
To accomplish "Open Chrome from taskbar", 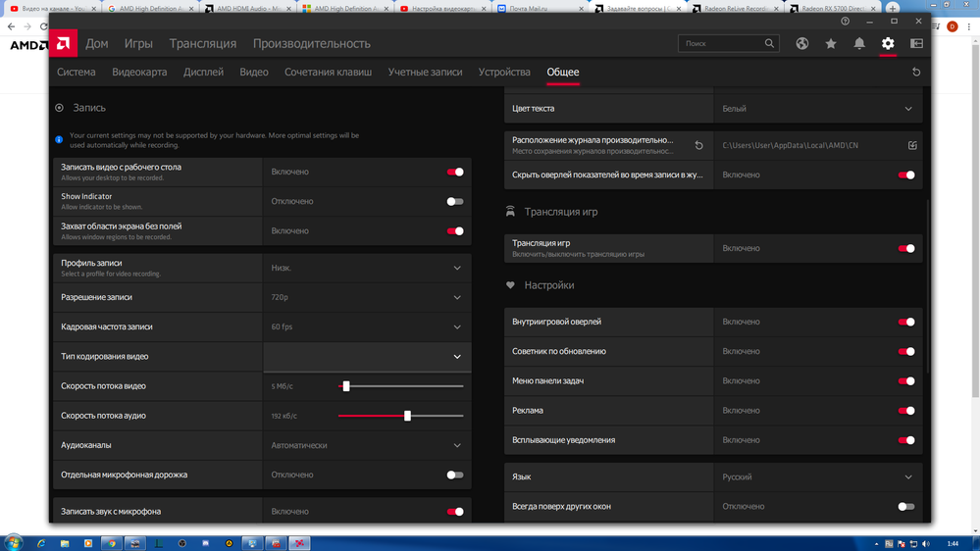I will click(111, 543).
